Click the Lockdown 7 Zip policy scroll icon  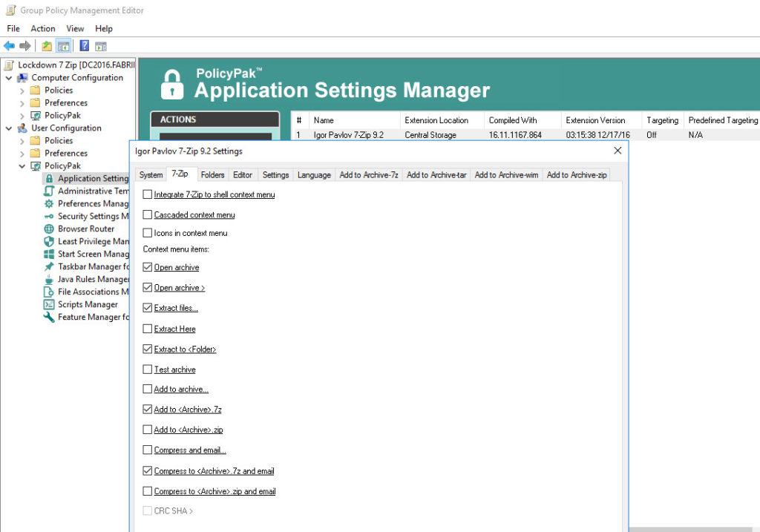[x=9, y=65]
